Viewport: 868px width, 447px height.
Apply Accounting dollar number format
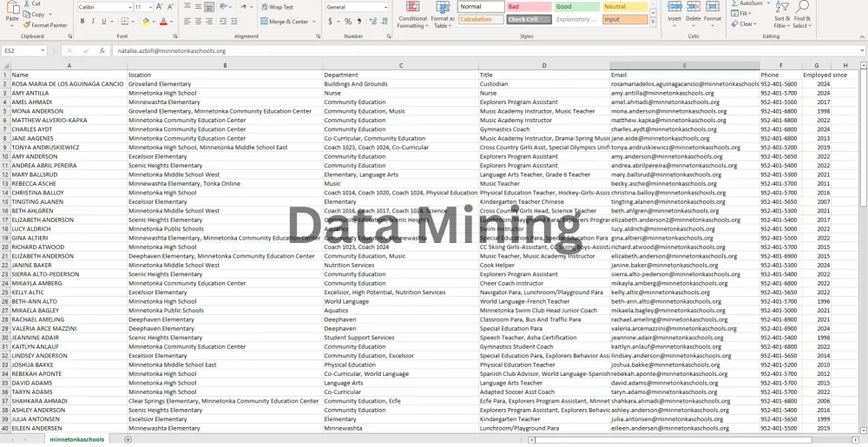331,22
